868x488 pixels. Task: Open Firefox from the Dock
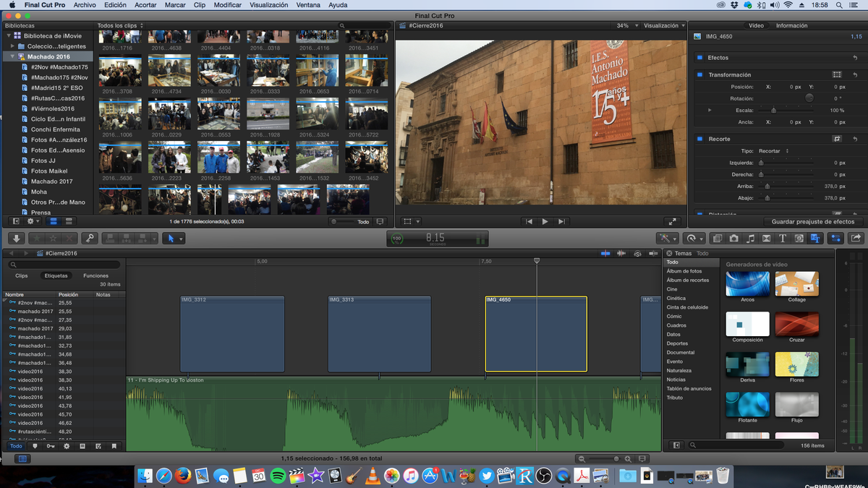(183, 475)
